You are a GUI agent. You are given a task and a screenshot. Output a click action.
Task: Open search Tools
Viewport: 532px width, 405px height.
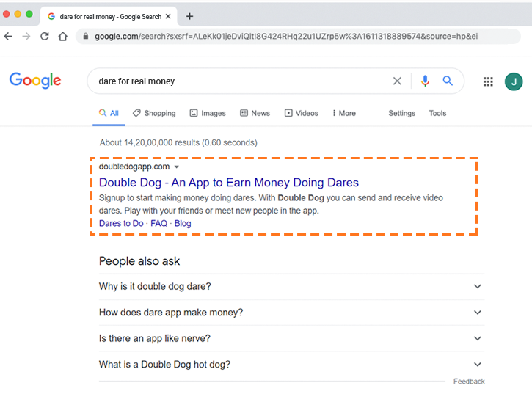click(x=437, y=113)
